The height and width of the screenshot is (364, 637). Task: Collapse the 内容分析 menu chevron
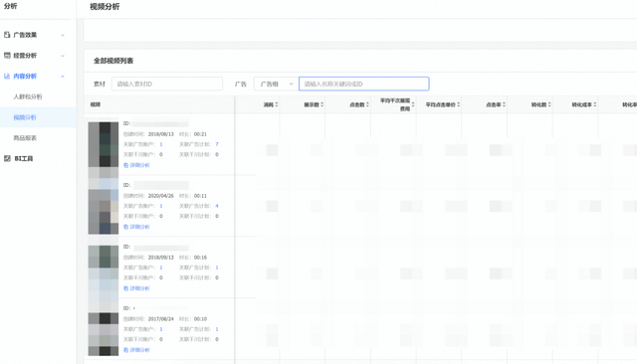[x=63, y=77]
